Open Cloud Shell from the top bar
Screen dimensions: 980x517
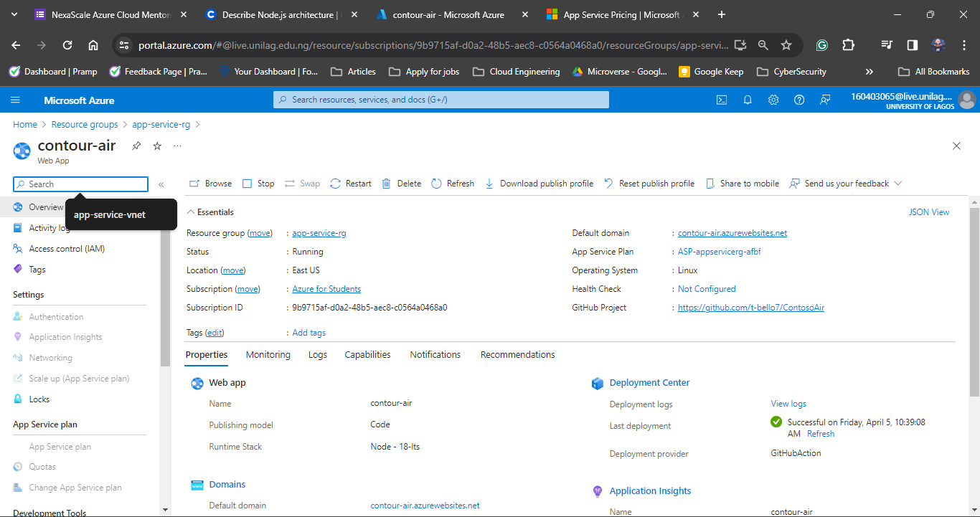(722, 100)
